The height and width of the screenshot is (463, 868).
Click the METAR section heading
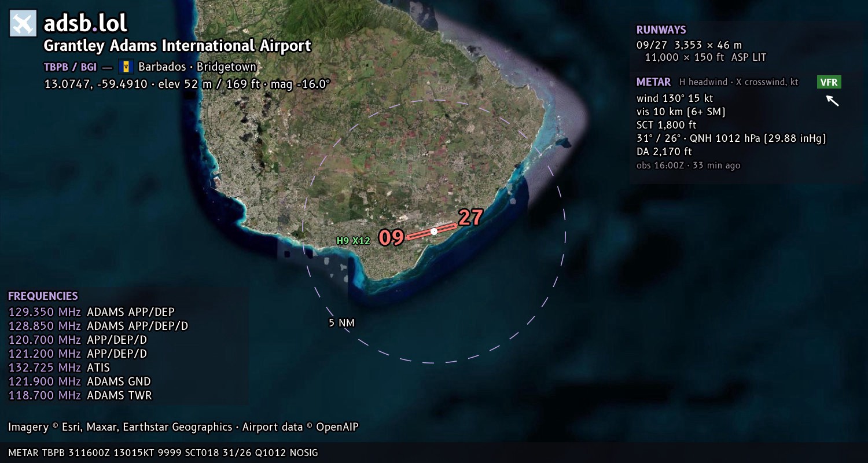pyautogui.click(x=654, y=82)
